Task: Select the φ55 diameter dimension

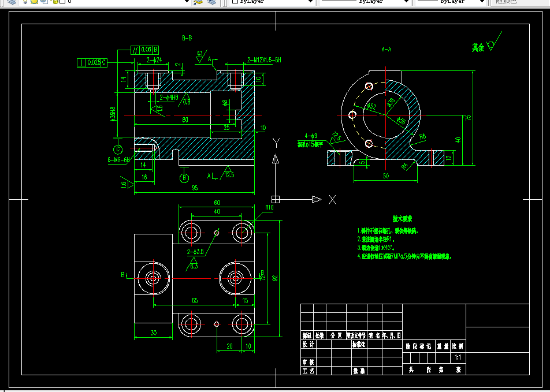Action: (402, 121)
